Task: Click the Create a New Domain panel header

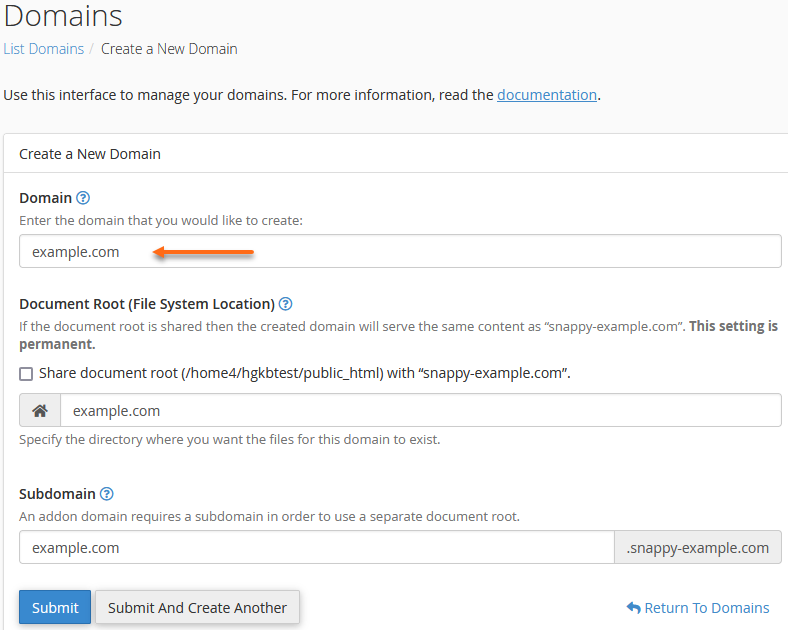Action: click(x=90, y=154)
